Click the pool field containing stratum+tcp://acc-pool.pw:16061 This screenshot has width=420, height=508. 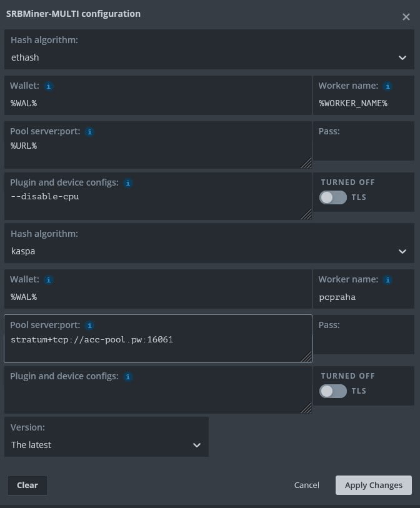(156, 341)
